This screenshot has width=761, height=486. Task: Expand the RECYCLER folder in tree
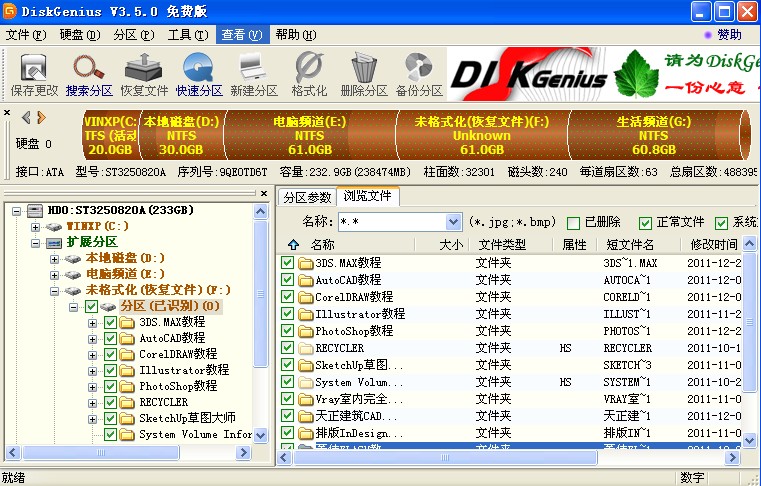[92, 403]
